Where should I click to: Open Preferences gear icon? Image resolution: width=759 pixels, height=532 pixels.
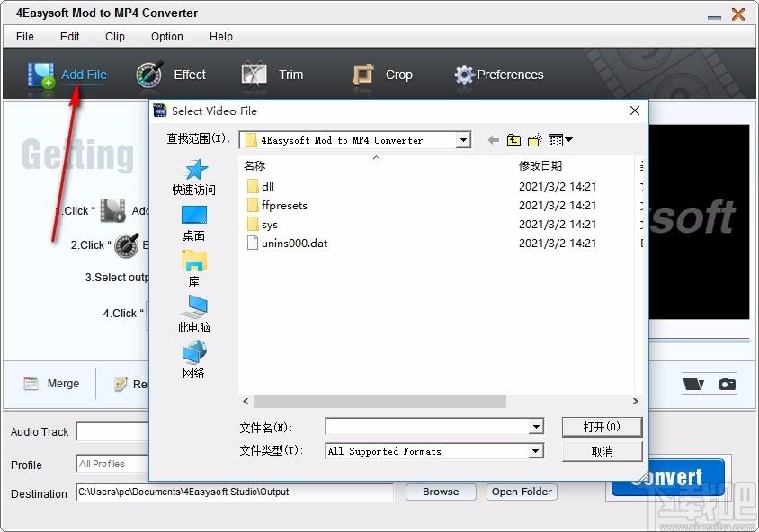[x=464, y=75]
